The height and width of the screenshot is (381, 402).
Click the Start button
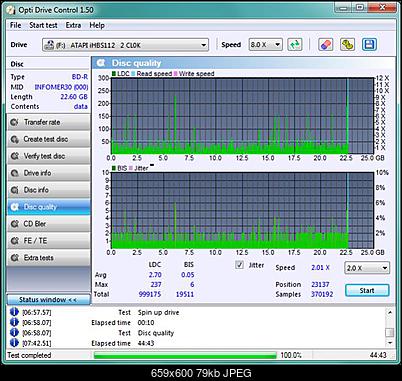click(x=367, y=291)
